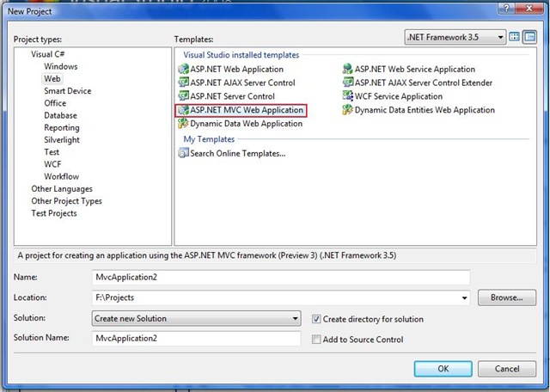Click the Dynamic Data Web Application icon
Viewport: 550px width, 392px height.
click(183, 123)
